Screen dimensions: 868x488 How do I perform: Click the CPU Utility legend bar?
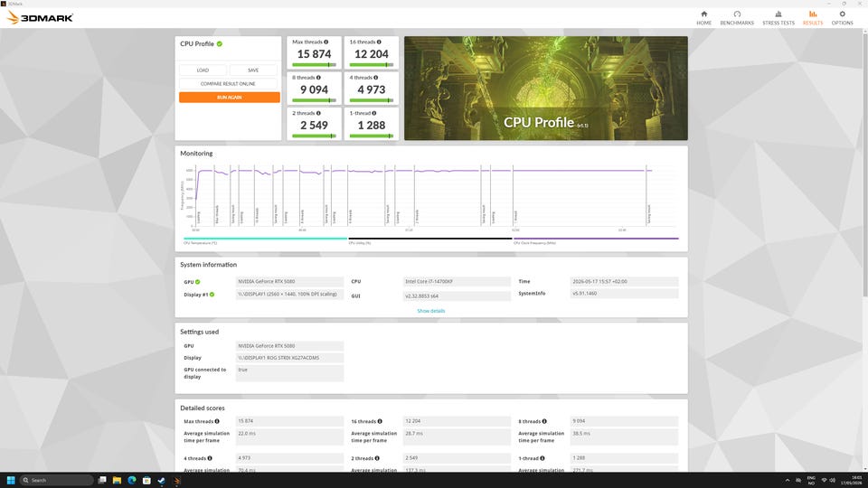tap(430, 239)
